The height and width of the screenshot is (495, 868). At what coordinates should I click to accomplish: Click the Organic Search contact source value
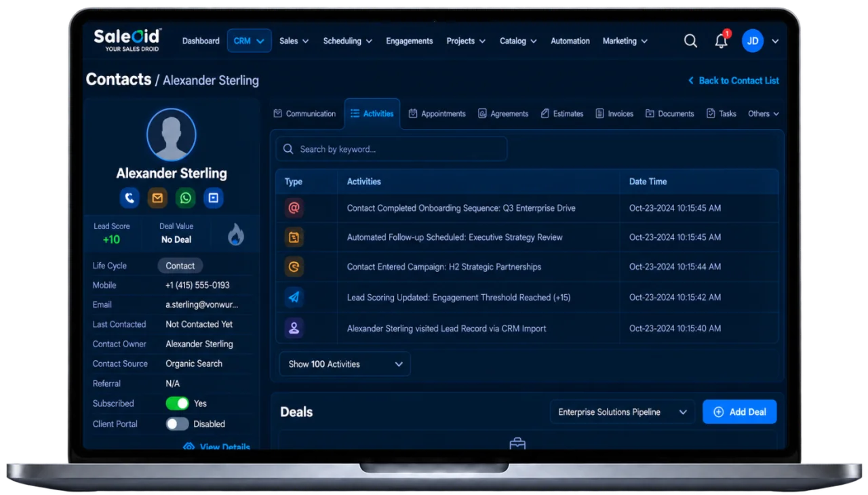pyautogui.click(x=194, y=363)
